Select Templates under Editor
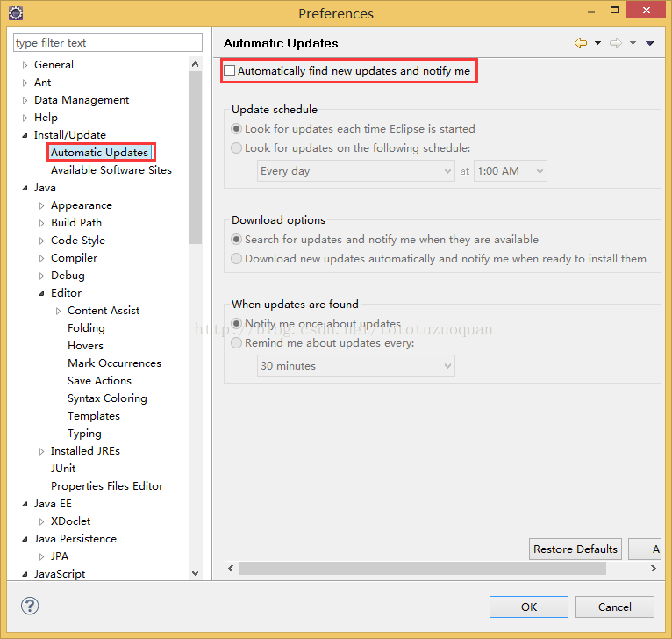This screenshot has width=672, height=639. (94, 416)
